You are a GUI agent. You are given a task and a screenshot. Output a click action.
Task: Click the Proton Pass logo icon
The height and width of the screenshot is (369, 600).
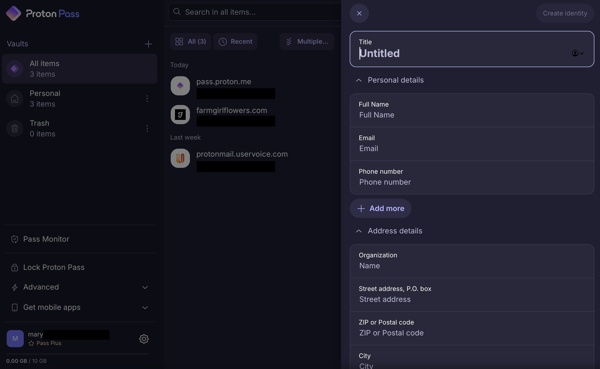coord(13,13)
